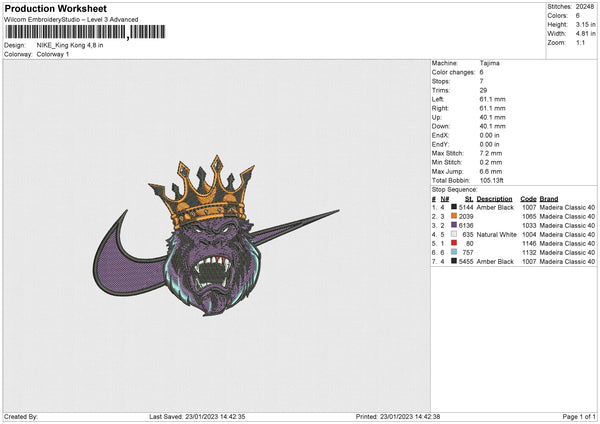Click the Stops value 7
Screen dimensions: 600x424
coord(481,81)
